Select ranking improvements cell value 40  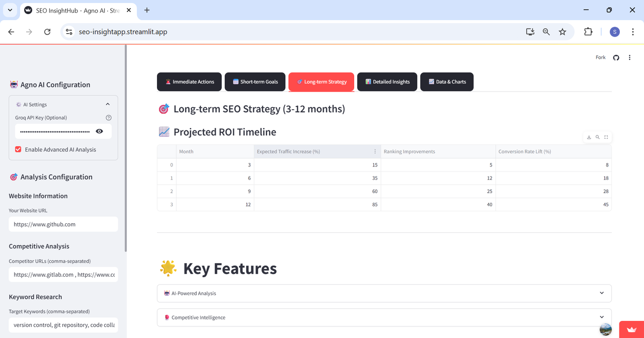point(438,204)
